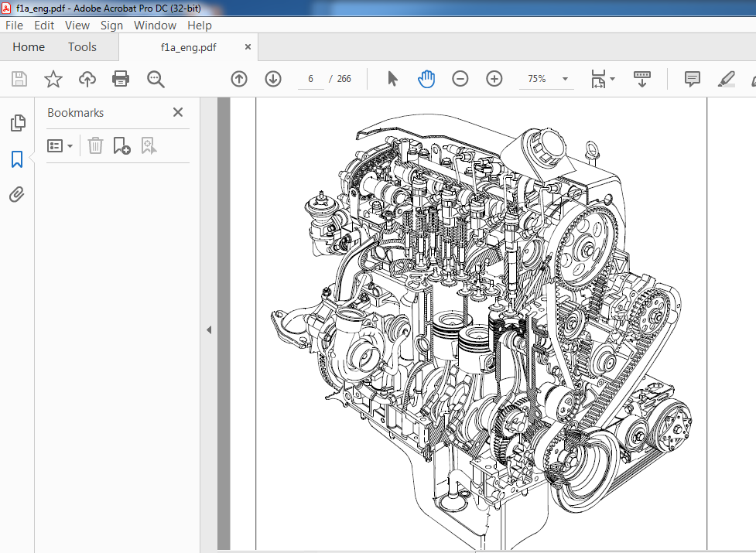Screen dimensions: 756x553
Task: Select the f1a_eng.pdf document tab
Action: click(188, 47)
